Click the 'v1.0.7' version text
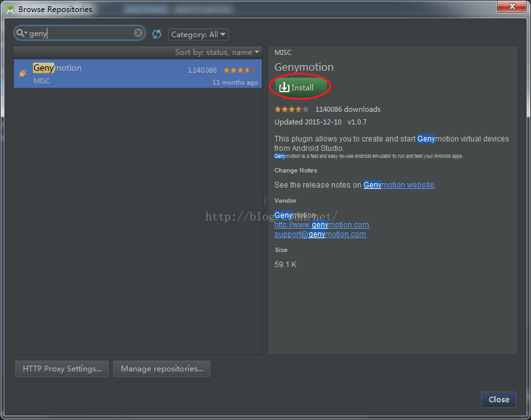Screen dimensions: 531x420 click(357, 122)
